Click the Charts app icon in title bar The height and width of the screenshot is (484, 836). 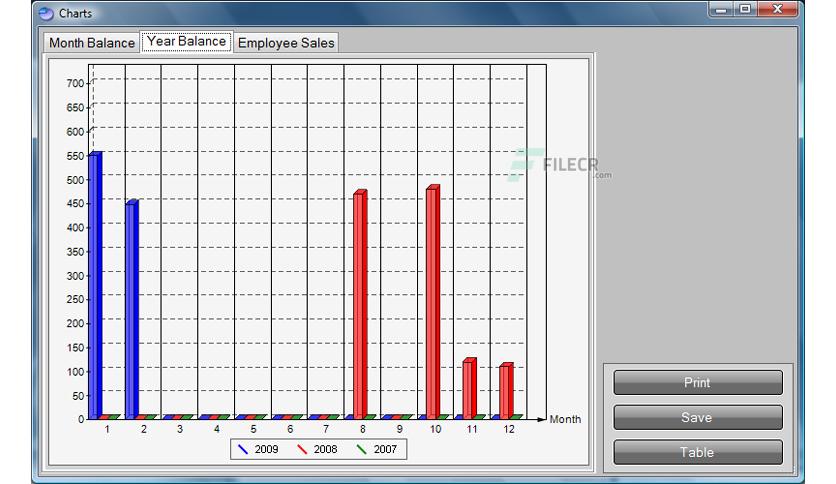pyautogui.click(x=46, y=13)
